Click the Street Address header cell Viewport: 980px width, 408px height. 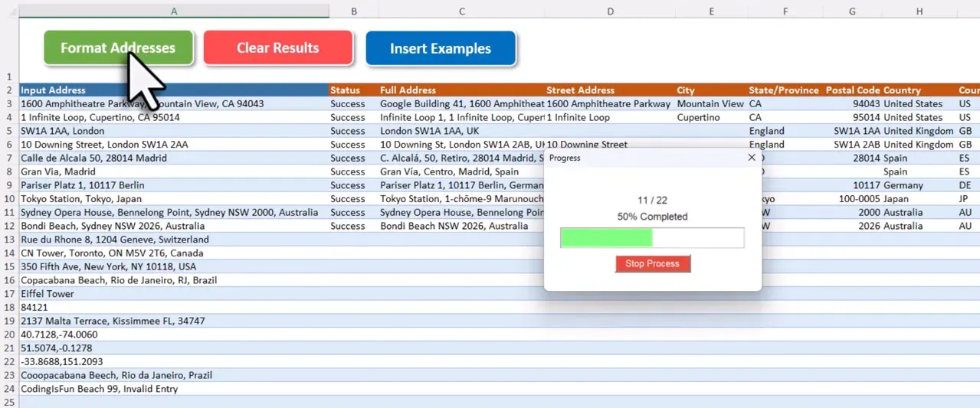610,90
